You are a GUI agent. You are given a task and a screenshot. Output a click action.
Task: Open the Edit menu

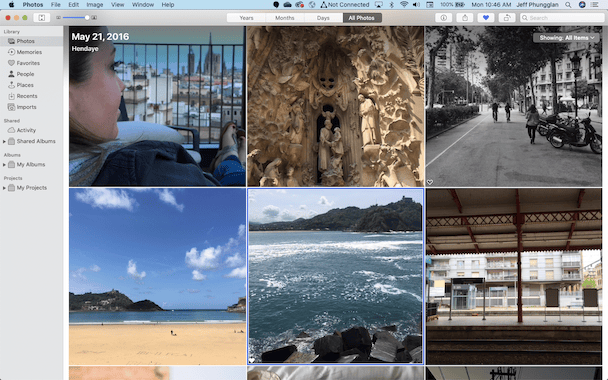(74, 5)
